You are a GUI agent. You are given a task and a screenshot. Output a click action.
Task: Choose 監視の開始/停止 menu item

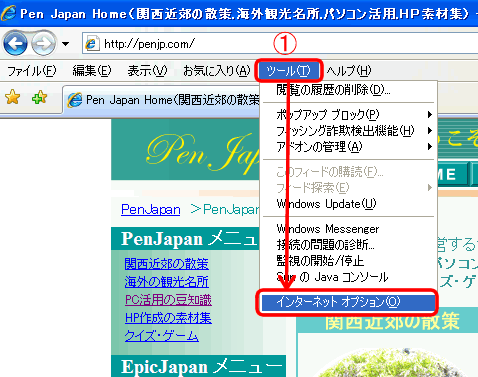[x=348, y=261]
